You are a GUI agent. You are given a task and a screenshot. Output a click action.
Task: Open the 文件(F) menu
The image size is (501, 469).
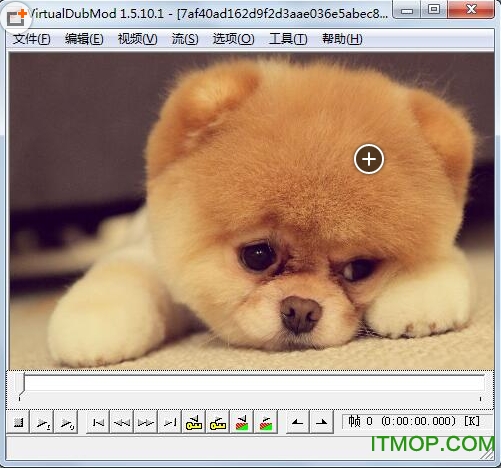click(32, 39)
